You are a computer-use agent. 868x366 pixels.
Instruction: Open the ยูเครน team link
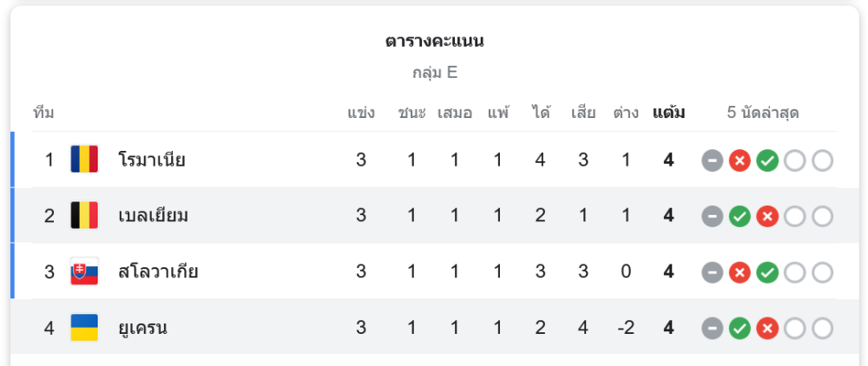(143, 328)
